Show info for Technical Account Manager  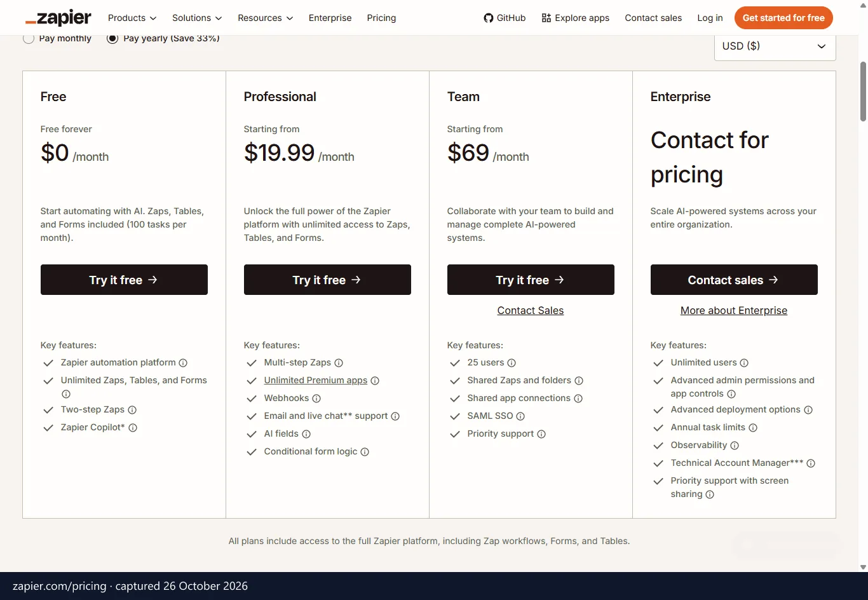click(811, 463)
